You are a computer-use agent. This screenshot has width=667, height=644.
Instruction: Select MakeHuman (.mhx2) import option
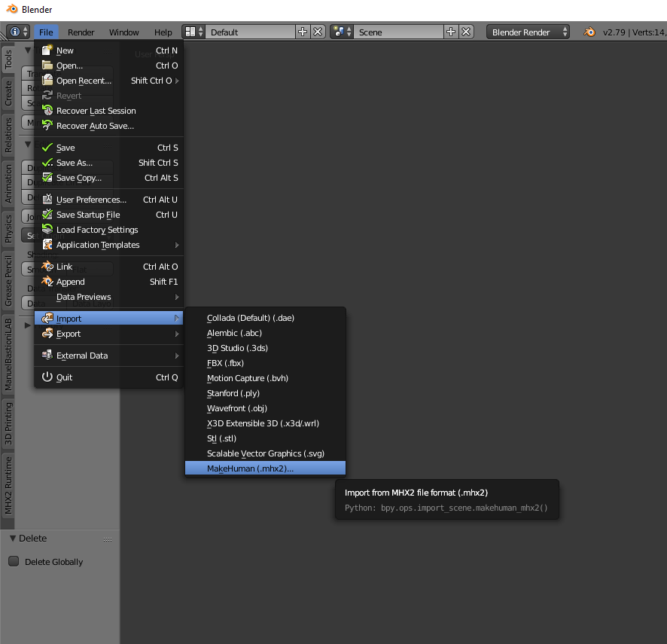click(x=265, y=469)
